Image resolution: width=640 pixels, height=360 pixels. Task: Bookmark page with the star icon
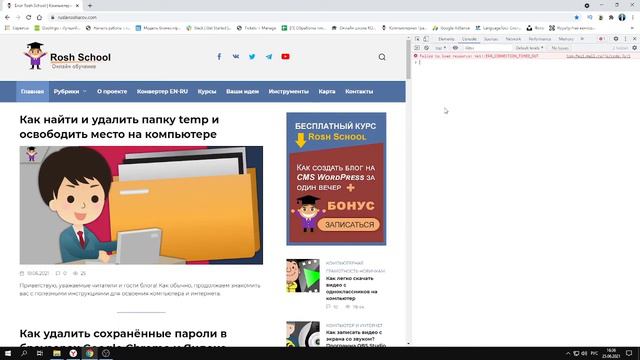click(577, 18)
